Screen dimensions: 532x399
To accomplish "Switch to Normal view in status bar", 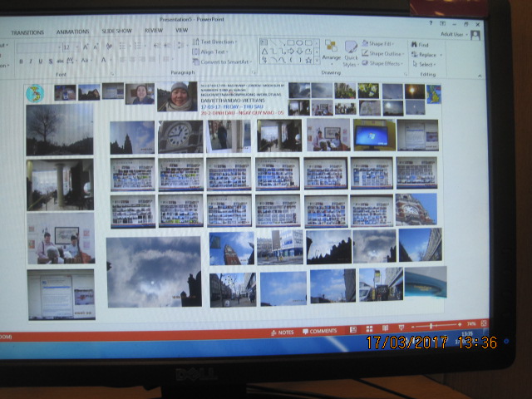I will pos(353,329).
